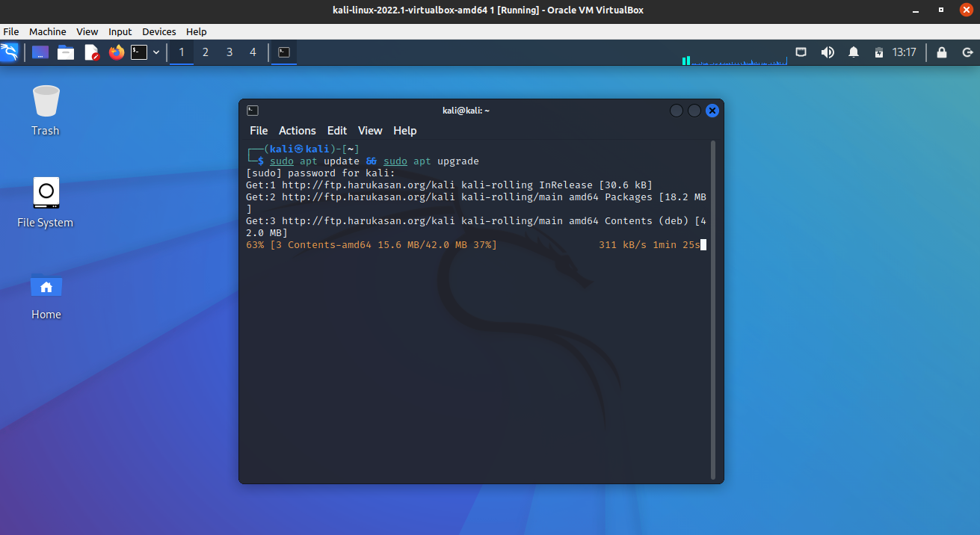Click the (kali㉿kali)-[~] prompt line
The height and width of the screenshot is (535, 980).
click(303, 149)
